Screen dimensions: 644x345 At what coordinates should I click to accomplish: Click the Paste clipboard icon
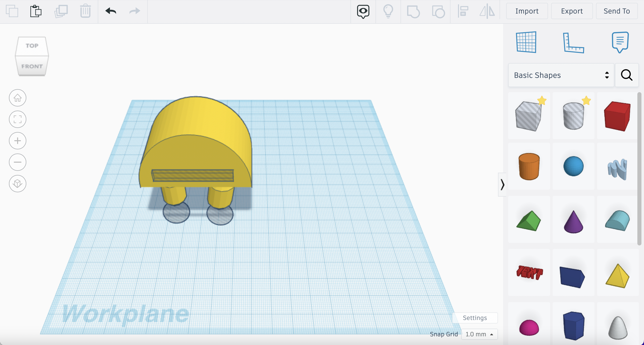pos(36,11)
